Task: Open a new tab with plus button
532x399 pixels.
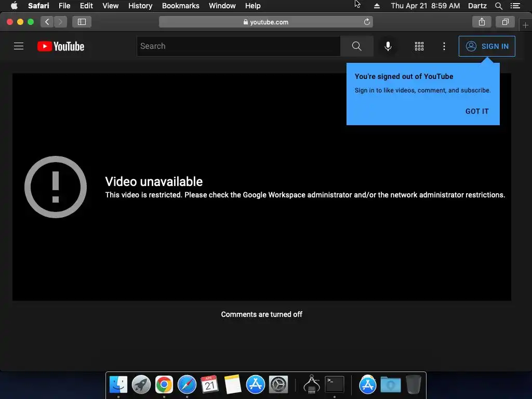Action: 525,25
